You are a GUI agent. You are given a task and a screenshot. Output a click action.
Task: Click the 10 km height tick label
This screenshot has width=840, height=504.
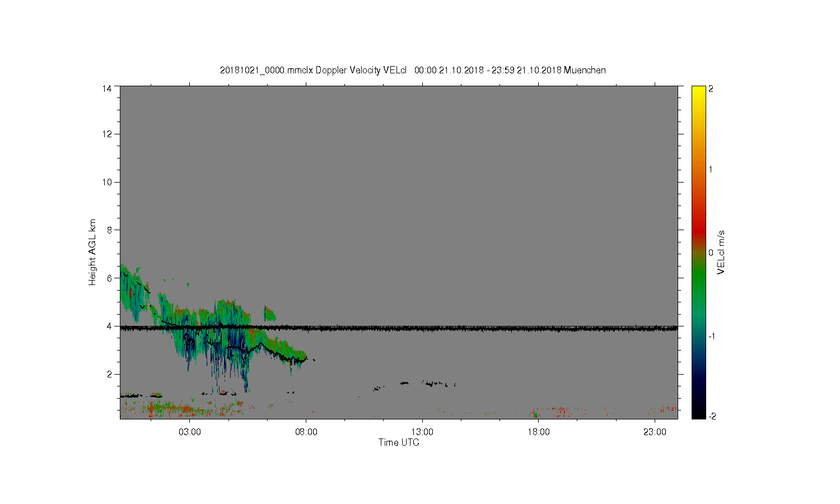(106, 182)
